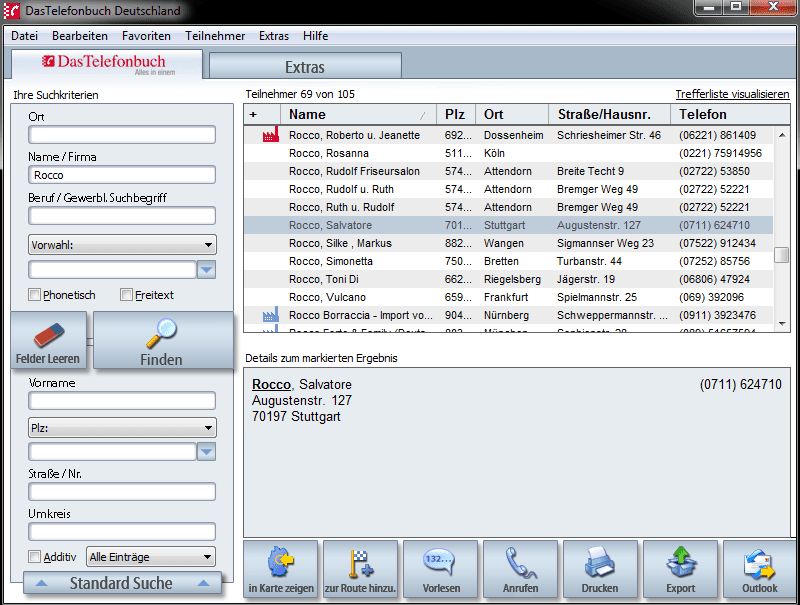Click the 'Trefferliste visualisieren' link

tap(732, 94)
